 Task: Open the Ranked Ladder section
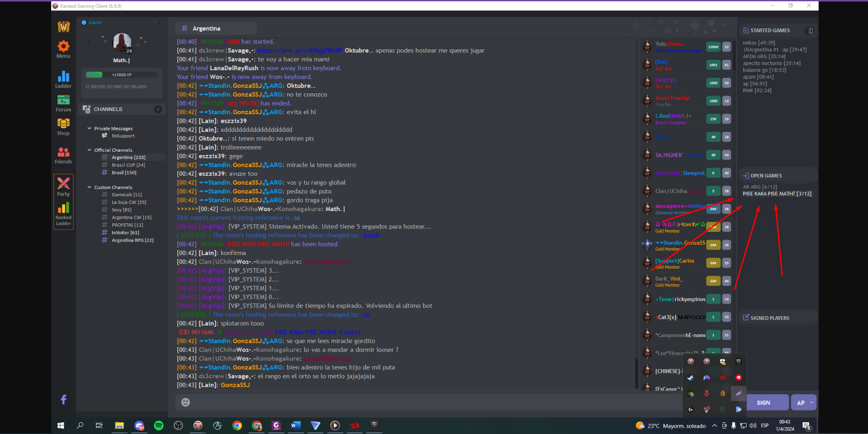click(63, 214)
